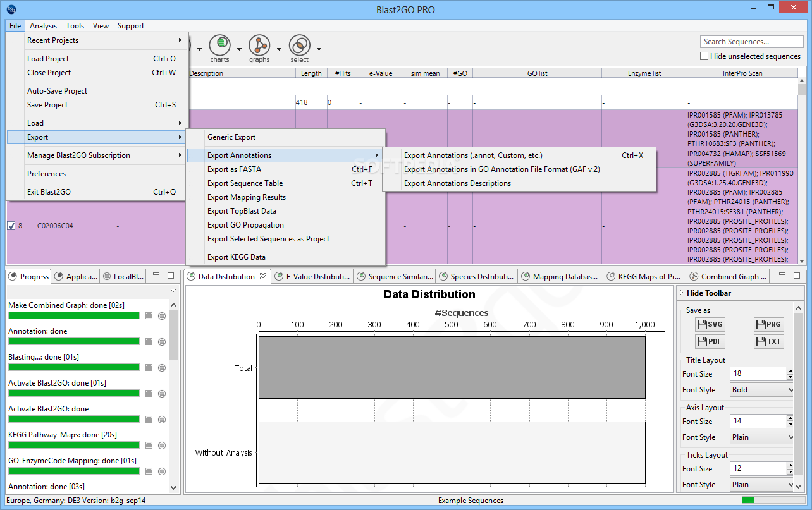Image resolution: width=812 pixels, height=510 pixels.
Task: Remove the KEGG Pathway-Maps progress entry
Action: 162,445
